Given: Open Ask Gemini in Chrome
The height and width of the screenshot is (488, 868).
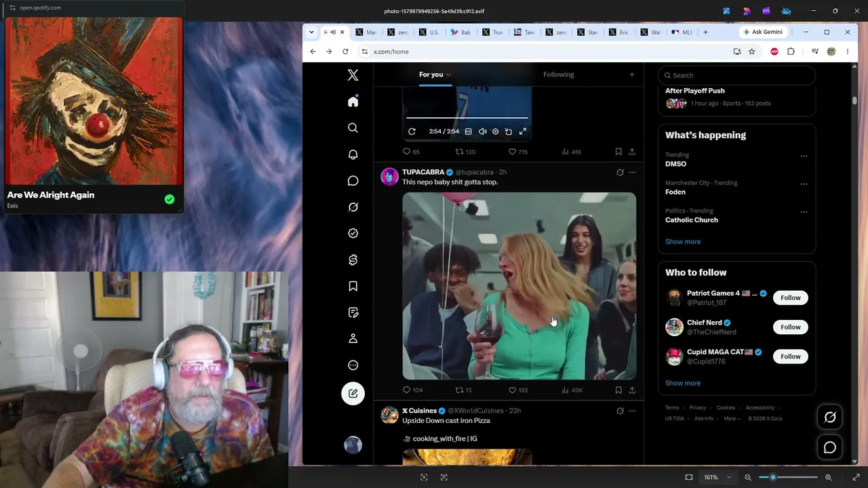Looking at the screenshot, I should (763, 32).
